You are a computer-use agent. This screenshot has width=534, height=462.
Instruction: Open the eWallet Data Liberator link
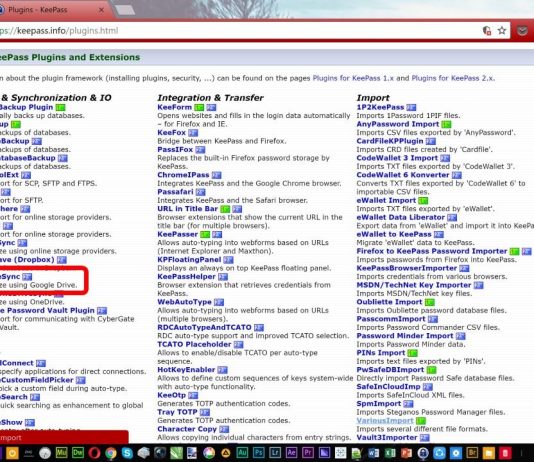point(400,218)
